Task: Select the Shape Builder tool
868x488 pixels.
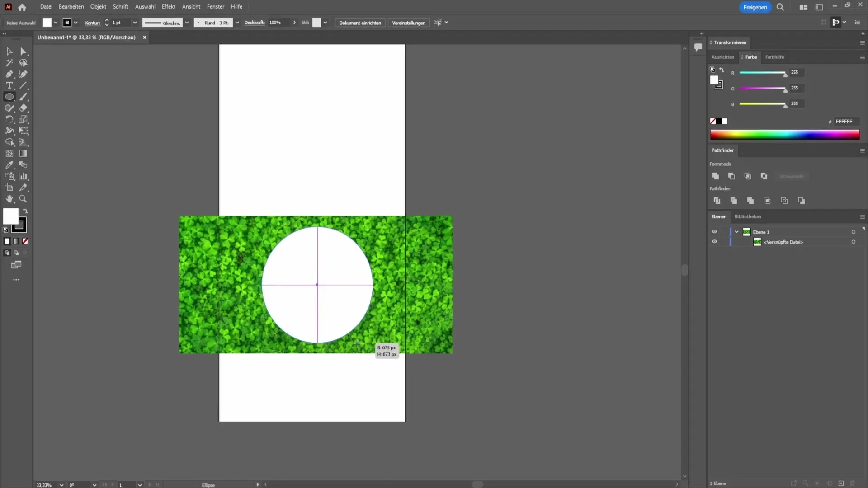Action: (9, 142)
